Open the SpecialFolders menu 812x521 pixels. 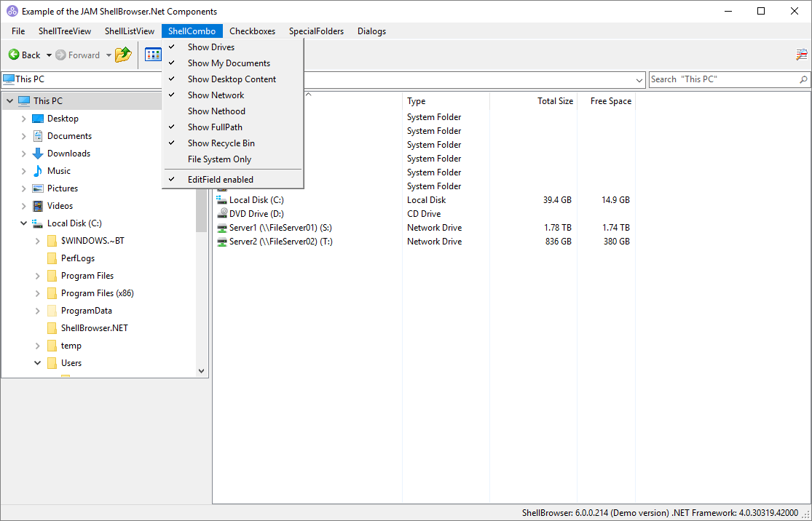(316, 31)
